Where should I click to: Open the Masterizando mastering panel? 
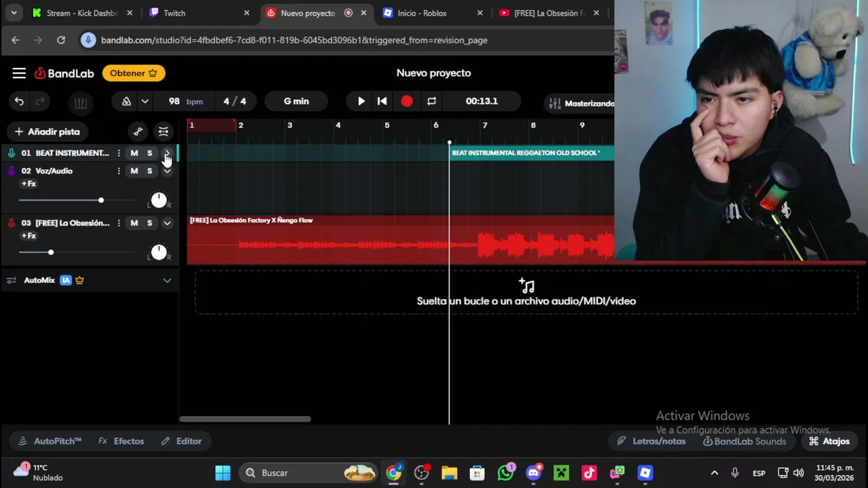point(582,104)
